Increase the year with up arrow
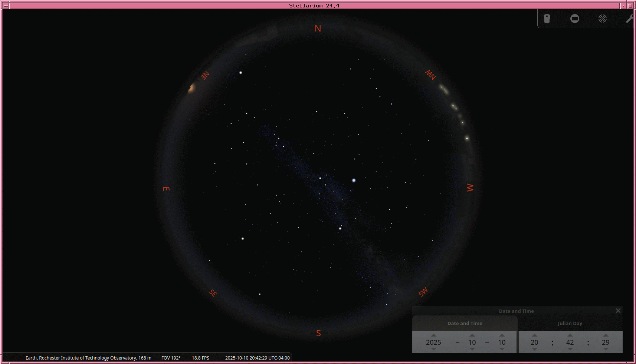This screenshot has width=636, height=364. point(433,335)
